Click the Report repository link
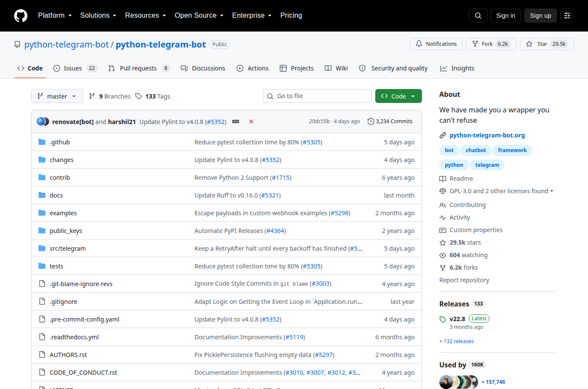 [464, 280]
